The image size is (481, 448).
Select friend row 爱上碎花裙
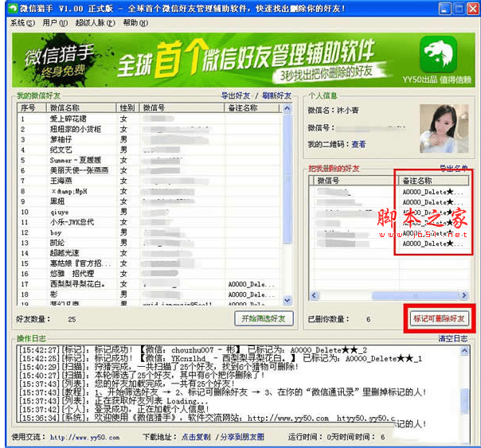point(149,119)
